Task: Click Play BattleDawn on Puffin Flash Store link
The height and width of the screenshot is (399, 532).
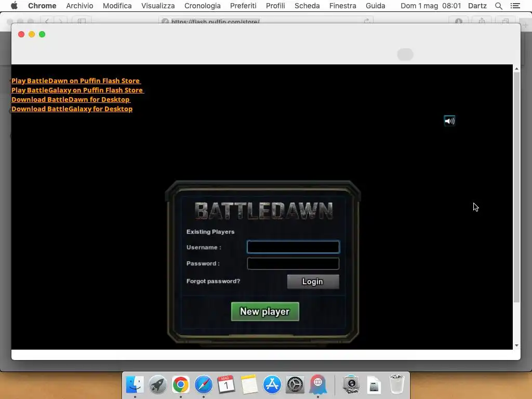Action: pos(76,81)
